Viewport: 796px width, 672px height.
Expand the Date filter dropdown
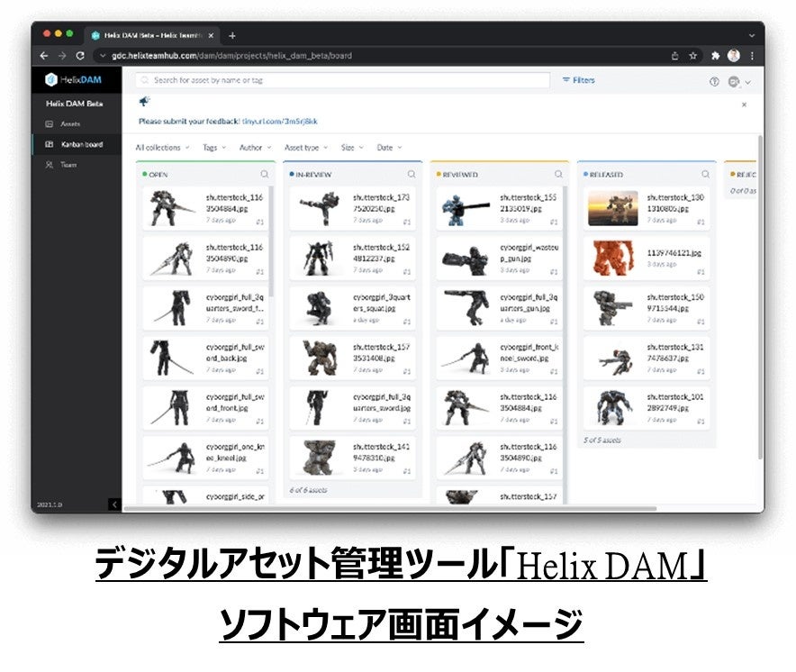coord(389,148)
